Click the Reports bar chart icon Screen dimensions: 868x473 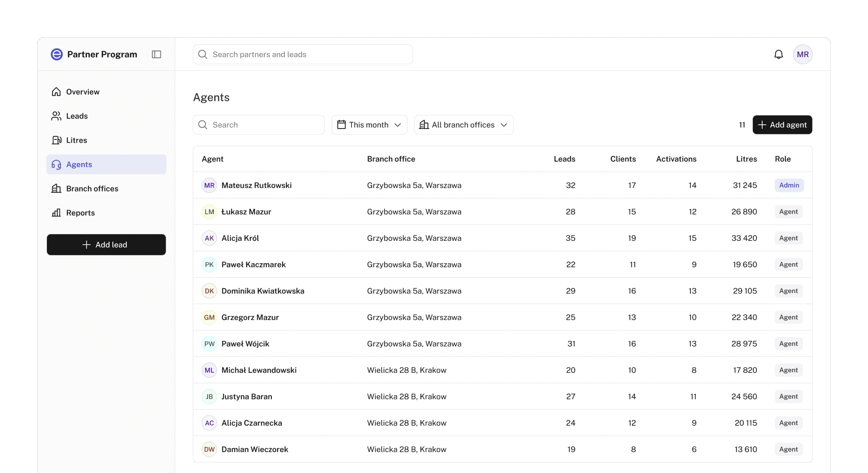click(x=56, y=213)
